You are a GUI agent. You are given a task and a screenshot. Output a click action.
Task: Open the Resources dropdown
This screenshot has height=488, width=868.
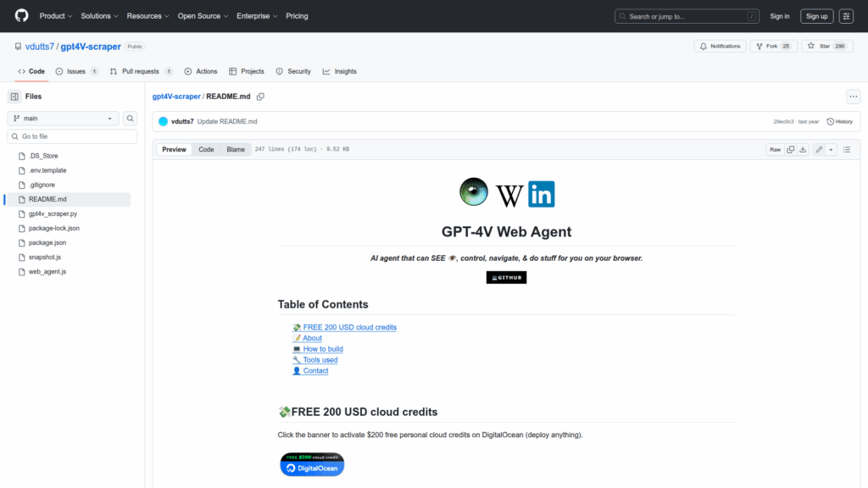point(147,16)
